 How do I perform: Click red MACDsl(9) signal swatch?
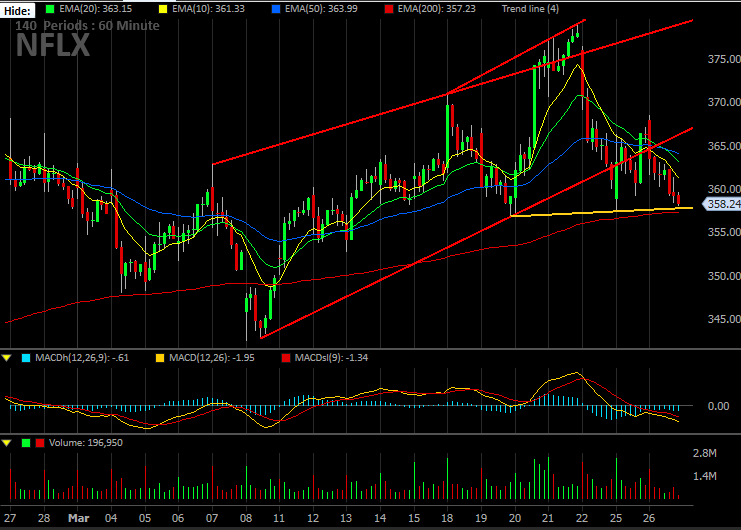[x=286, y=358]
